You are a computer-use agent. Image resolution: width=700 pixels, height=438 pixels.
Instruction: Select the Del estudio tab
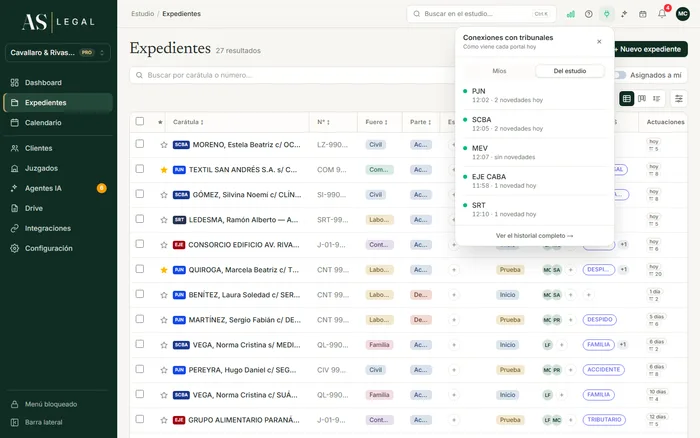pos(570,71)
